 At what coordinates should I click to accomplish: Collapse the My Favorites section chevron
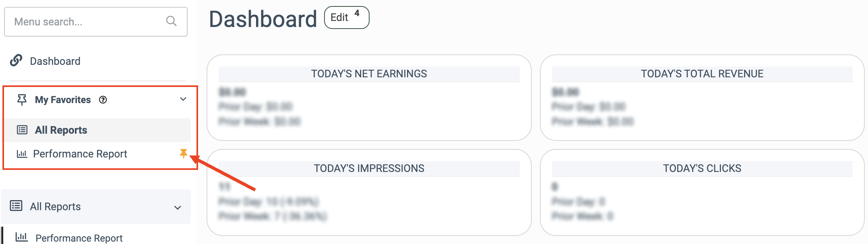(183, 99)
